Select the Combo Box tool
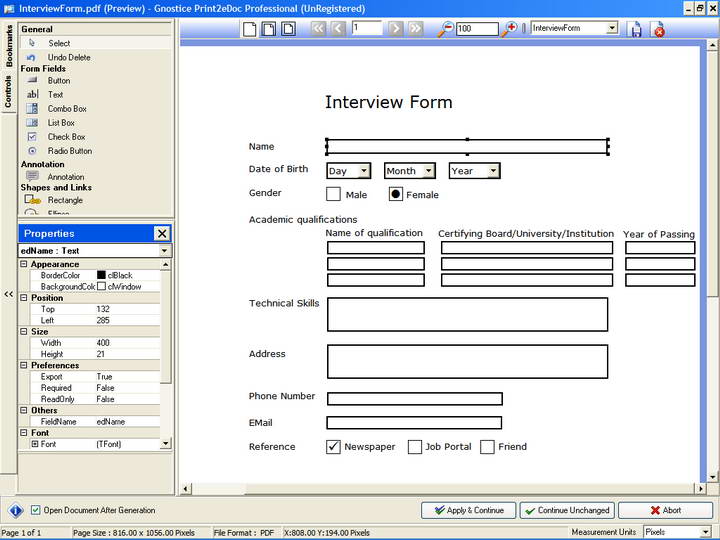Screen dimensions: 720x540 67,109
